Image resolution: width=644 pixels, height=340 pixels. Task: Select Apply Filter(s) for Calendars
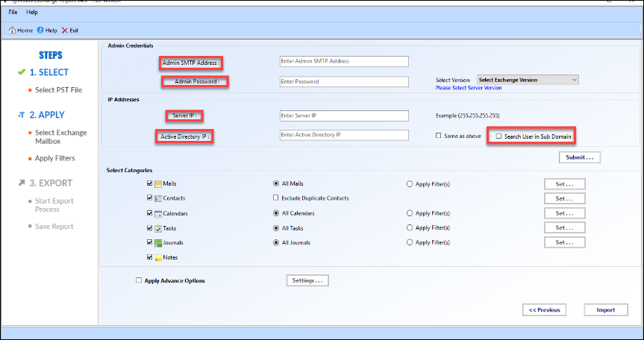410,213
